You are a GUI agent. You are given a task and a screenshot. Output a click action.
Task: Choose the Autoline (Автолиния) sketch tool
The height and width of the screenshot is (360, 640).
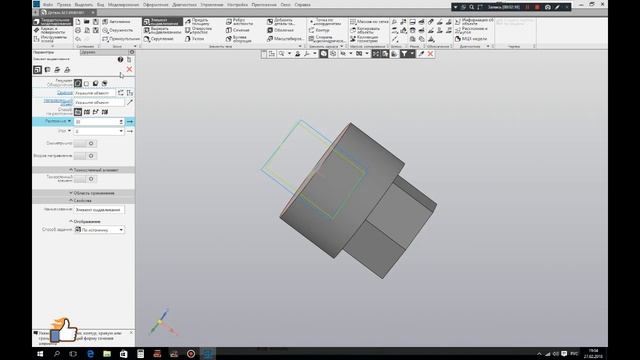(x=117, y=21)
